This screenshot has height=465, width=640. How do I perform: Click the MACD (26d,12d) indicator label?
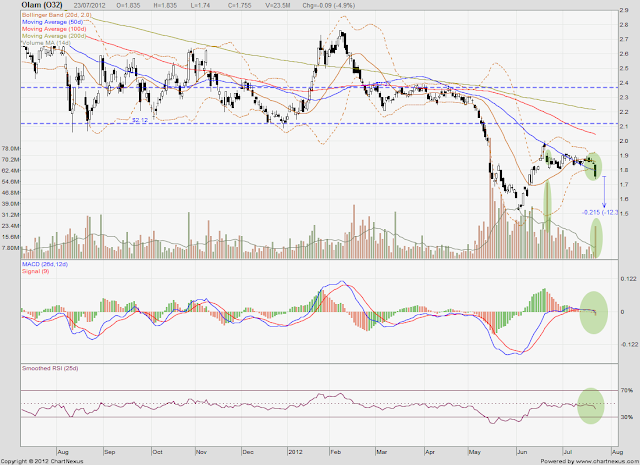coord(45,265)
